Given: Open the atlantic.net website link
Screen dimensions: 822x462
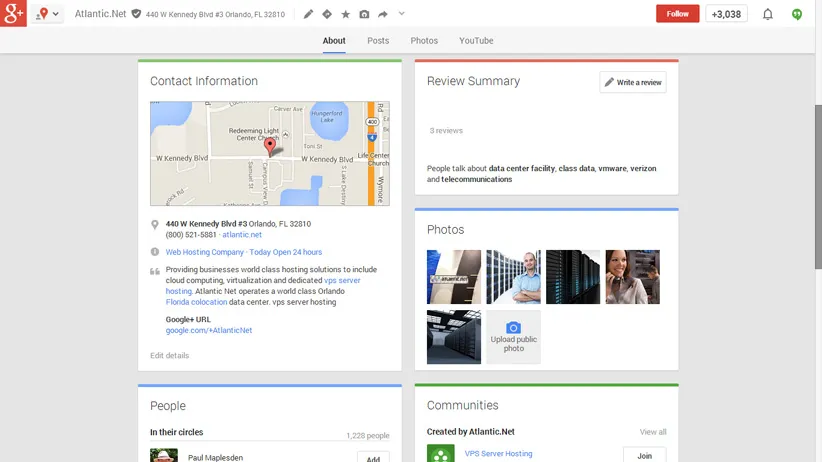Looking at the screenshot, I should pos(242,234).
